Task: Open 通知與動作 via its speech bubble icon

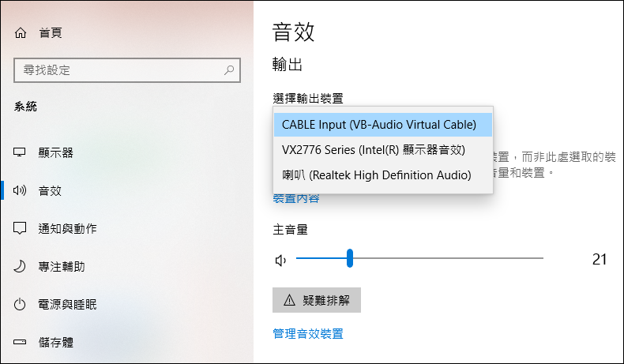Action: (x=20, y=228)
